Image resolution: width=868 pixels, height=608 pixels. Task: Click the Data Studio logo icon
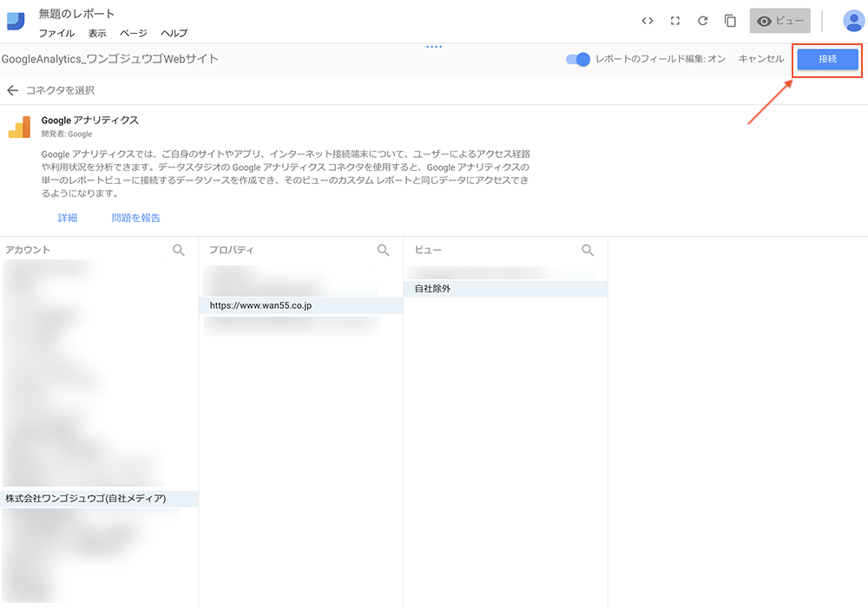(16, 21)
